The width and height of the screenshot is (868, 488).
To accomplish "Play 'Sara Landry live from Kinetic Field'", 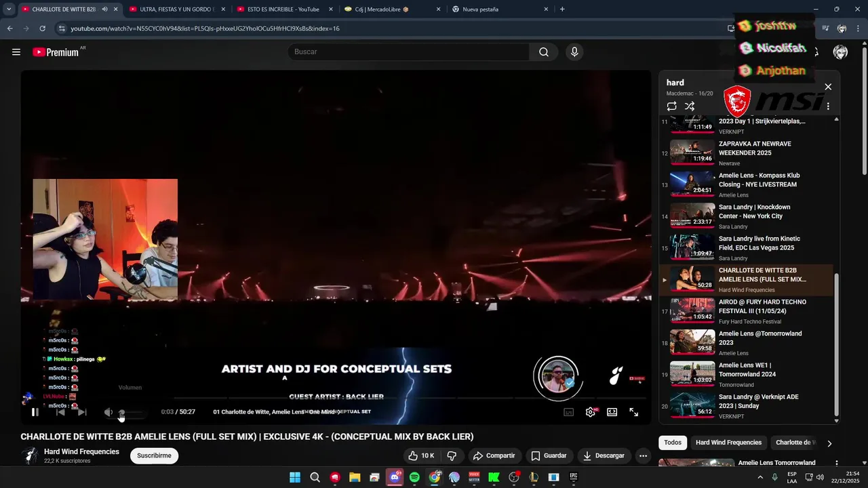I will click(x=746, y=248).
